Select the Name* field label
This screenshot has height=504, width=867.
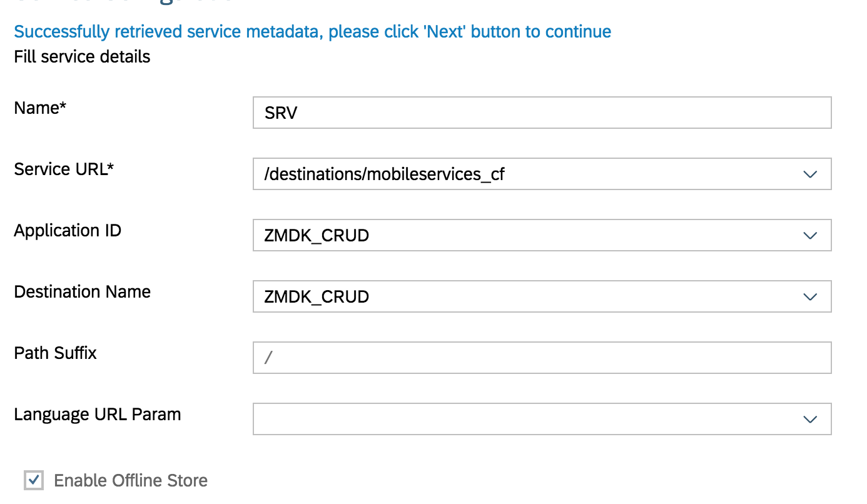click(x=39, y=108)
